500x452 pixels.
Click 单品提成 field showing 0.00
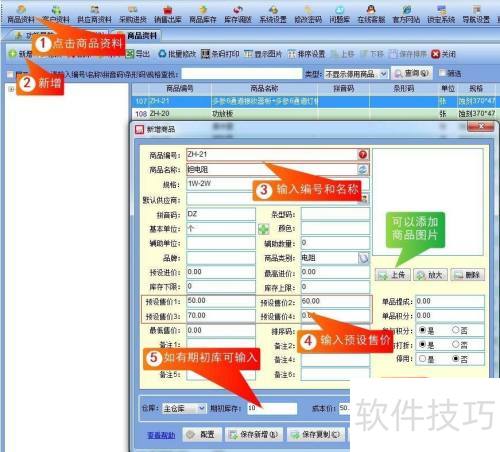pyautogui.click(x=450, y=301)
